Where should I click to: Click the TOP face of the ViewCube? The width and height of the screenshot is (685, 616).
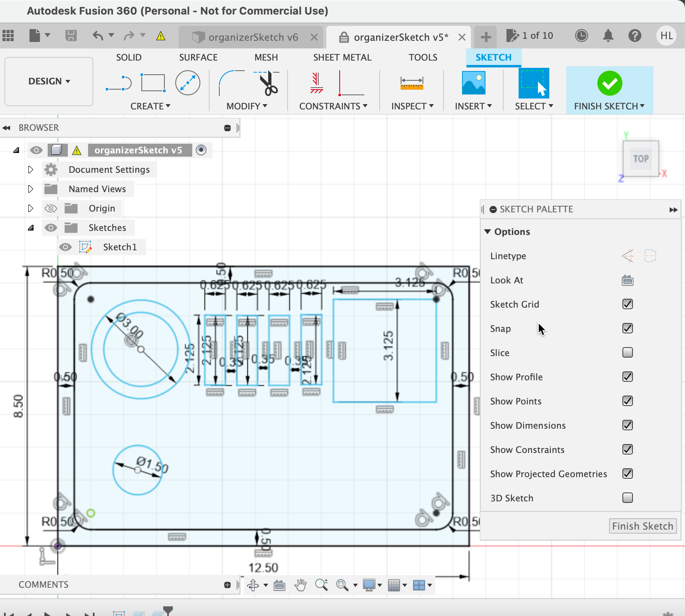[x=641, y=159]
